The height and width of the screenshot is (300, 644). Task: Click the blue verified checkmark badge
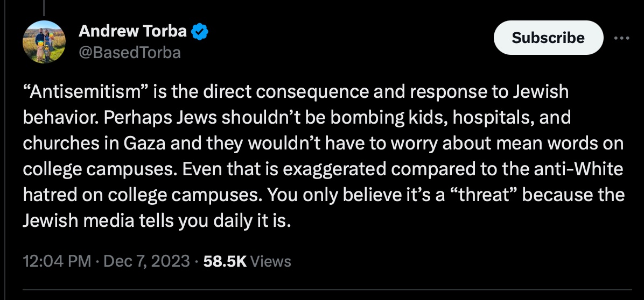[x=200, y=32]
